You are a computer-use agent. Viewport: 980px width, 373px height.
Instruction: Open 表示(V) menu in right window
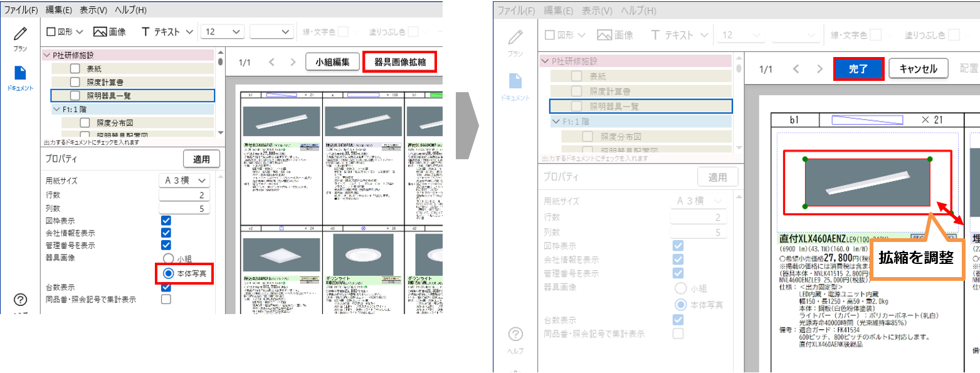(x=596, y=10)
